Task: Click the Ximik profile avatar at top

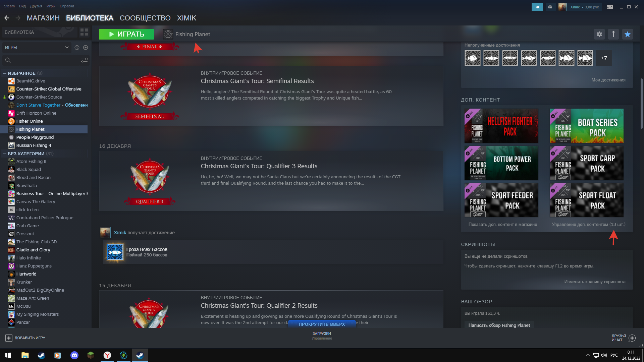Action: 562,7
